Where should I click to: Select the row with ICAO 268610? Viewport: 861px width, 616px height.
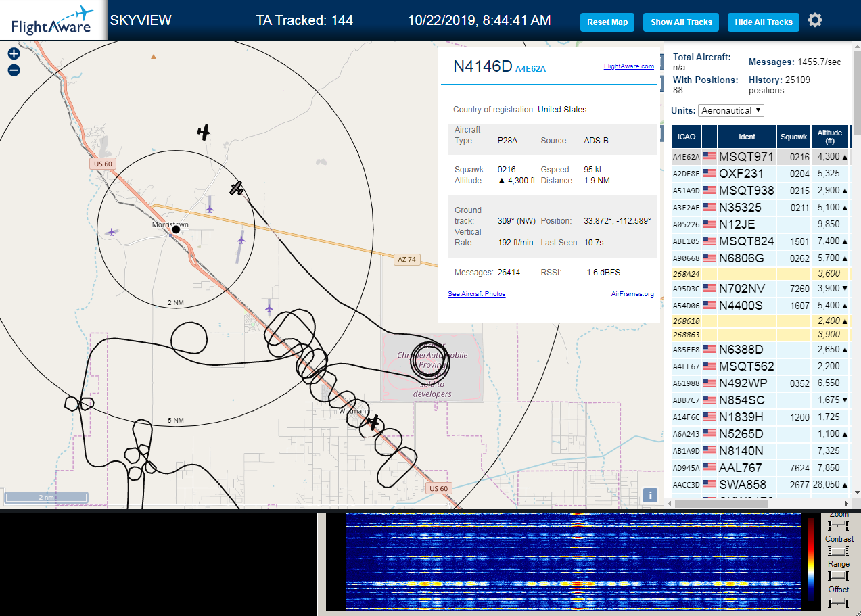pyautogui.click(x=760, y=321)
